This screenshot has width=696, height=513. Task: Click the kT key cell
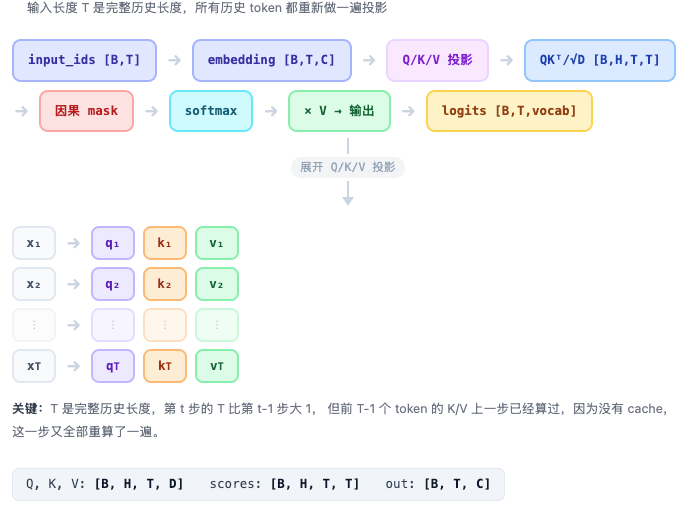pyautogui.click(x=165, y=366)
